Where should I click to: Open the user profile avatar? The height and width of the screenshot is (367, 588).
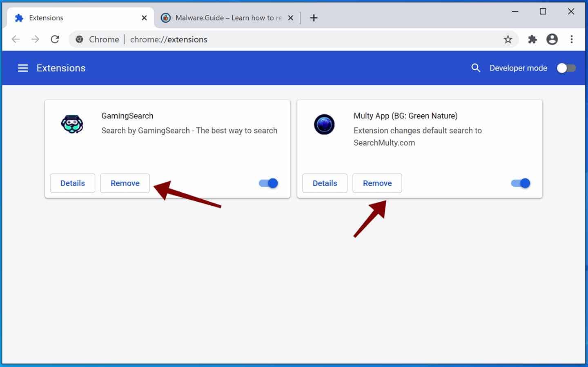coord(552,39)
